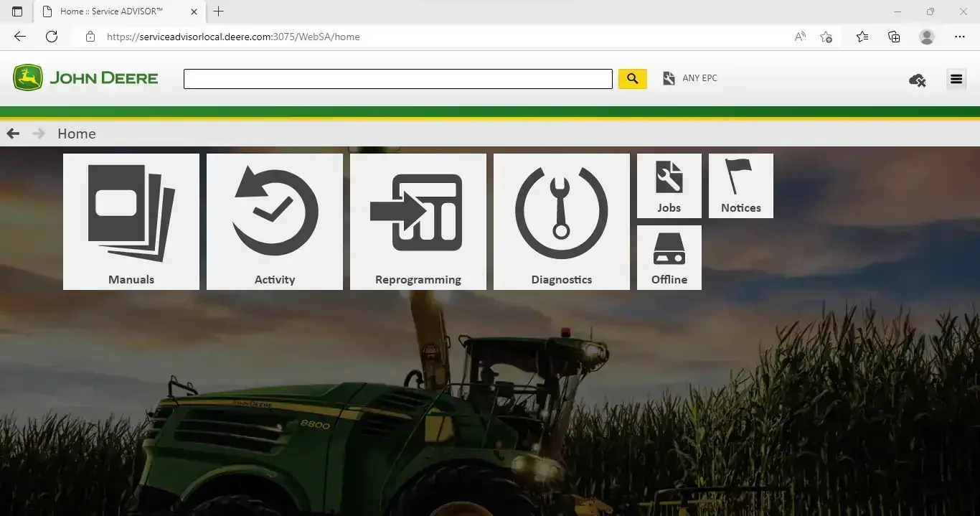Viewport: 980px width, 516px height.
Task: Select the Home :: Service ADVISOR tab
Action: pos(118,11)
